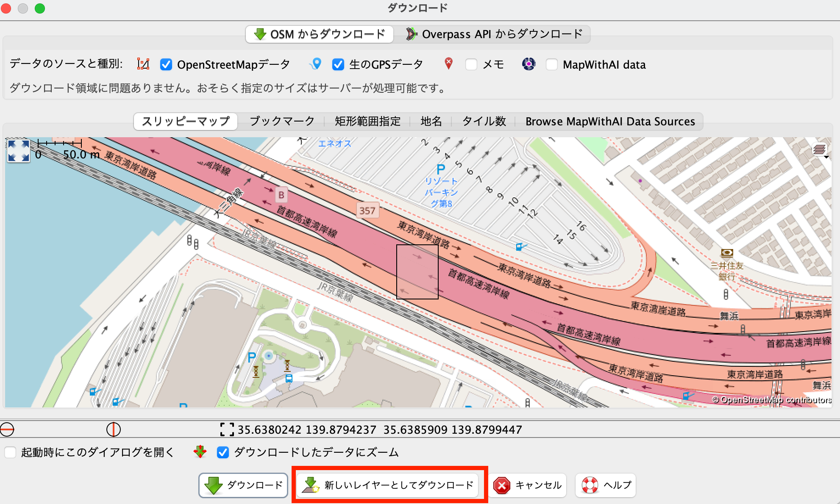Click along the zoom slider track at bottom

tap(59, 429)
